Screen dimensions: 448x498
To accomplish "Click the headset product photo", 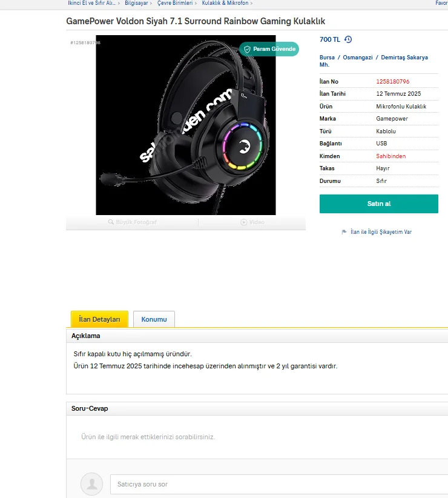I will [186, 125].
